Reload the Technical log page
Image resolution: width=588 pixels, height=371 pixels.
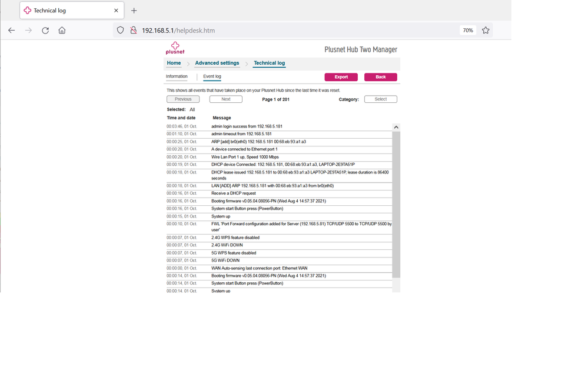(45, 30)
